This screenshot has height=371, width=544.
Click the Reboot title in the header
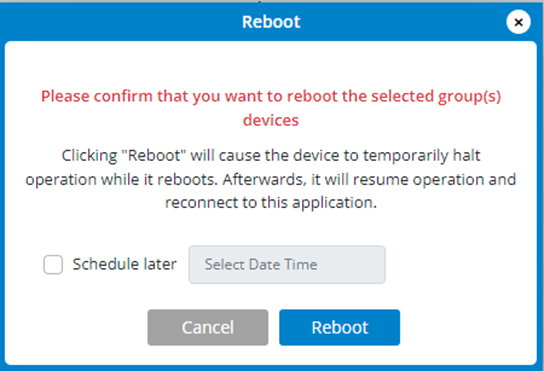271,22
